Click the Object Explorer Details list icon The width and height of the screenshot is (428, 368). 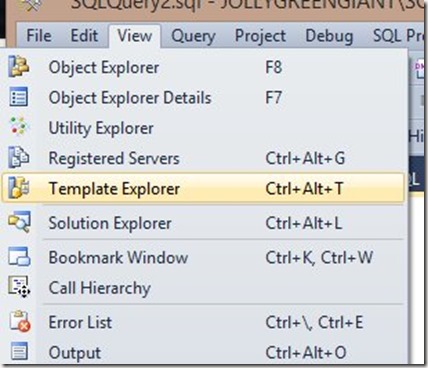click(x=18, y=97)
